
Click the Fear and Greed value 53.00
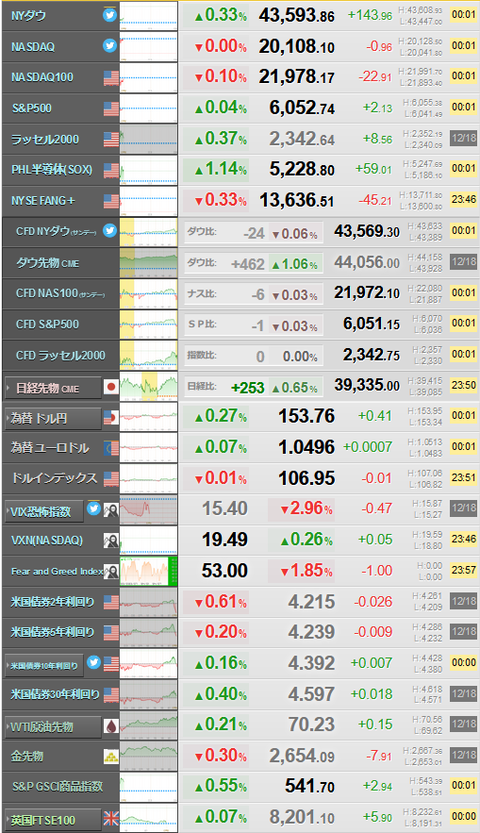(x=225, y=571)
